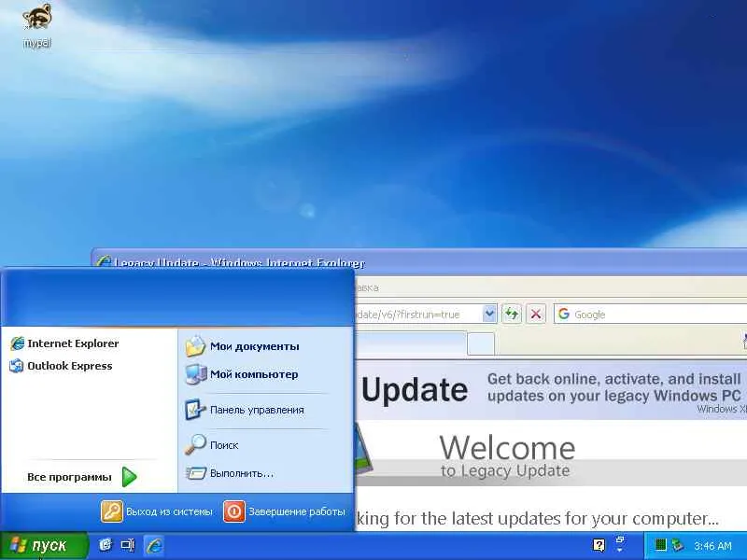Click the language bar restore options icon
Viewport: 747px width, 560px height.
click(x=620, y=540)
